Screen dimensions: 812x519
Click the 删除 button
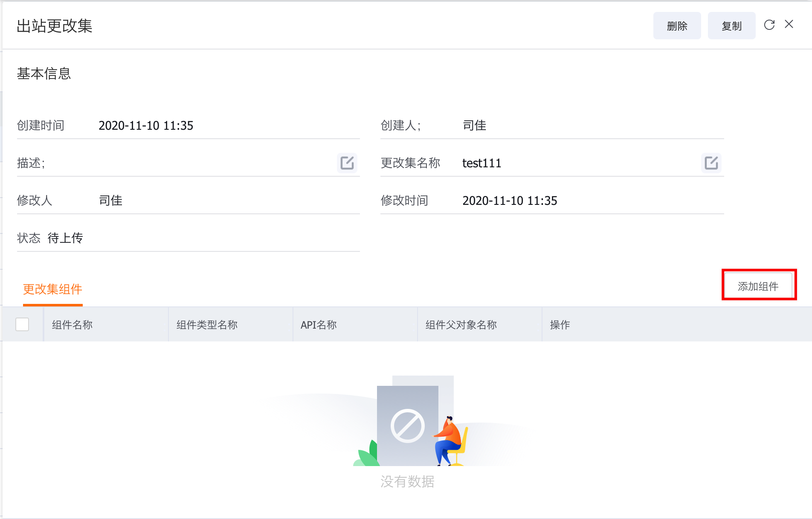[677, 25]
